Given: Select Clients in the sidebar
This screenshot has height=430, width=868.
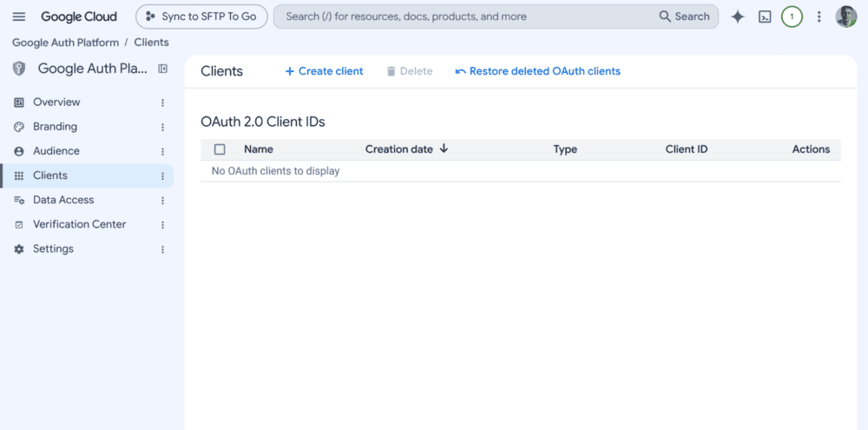Looking at the screenshot, I should pyautogui.click(x=87, y=175).
